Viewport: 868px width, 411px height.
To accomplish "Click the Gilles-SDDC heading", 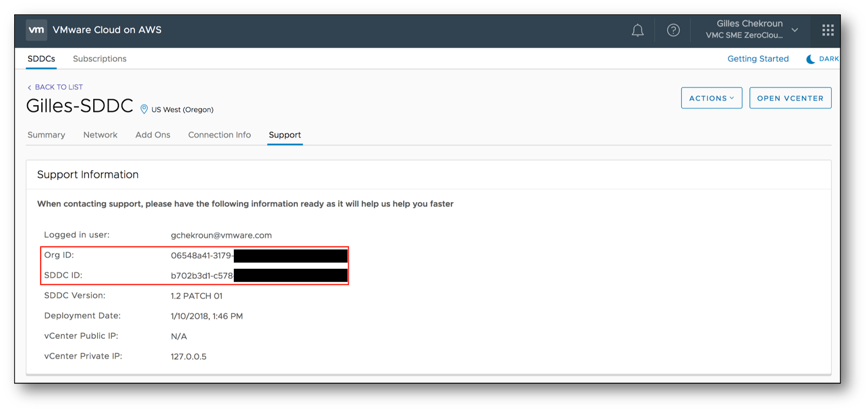I will (80, 106).
